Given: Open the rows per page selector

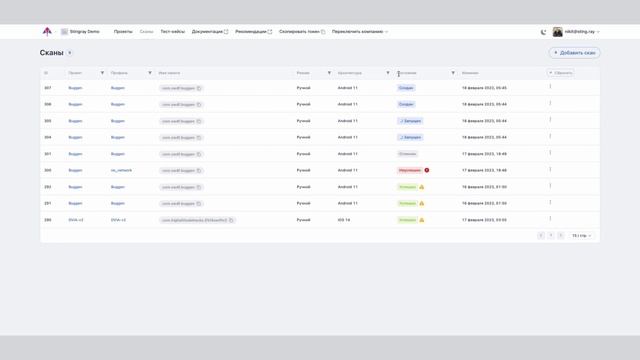Looking at the screenshot, I should click(581, 236).
